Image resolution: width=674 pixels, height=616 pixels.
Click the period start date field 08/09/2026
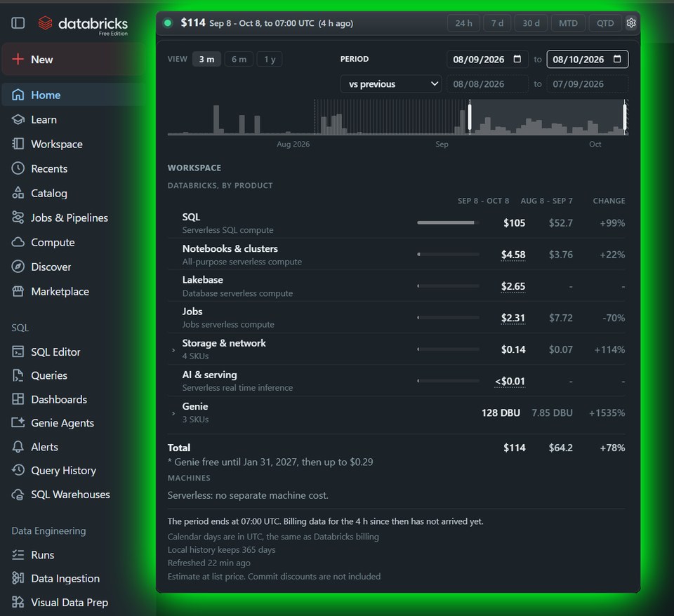click(487, 59)
